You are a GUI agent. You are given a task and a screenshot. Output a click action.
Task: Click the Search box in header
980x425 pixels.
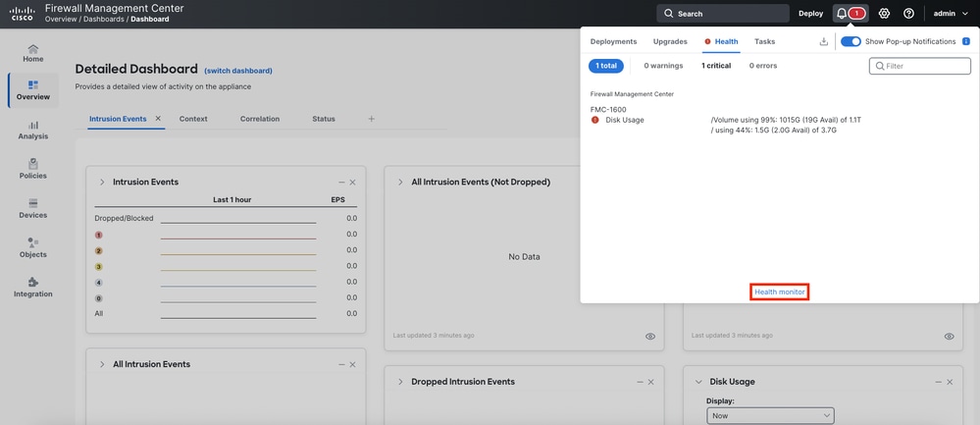(x=723, y=13)
